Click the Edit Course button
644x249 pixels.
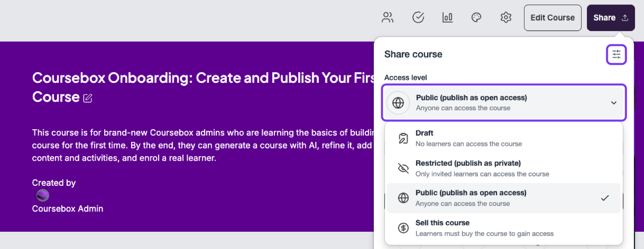pyautogui.click(x=552, y=18)
